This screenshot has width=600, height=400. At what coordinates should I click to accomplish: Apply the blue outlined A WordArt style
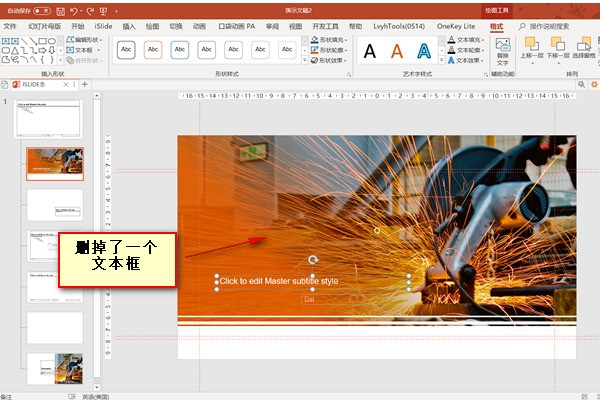tap(424, 50)
